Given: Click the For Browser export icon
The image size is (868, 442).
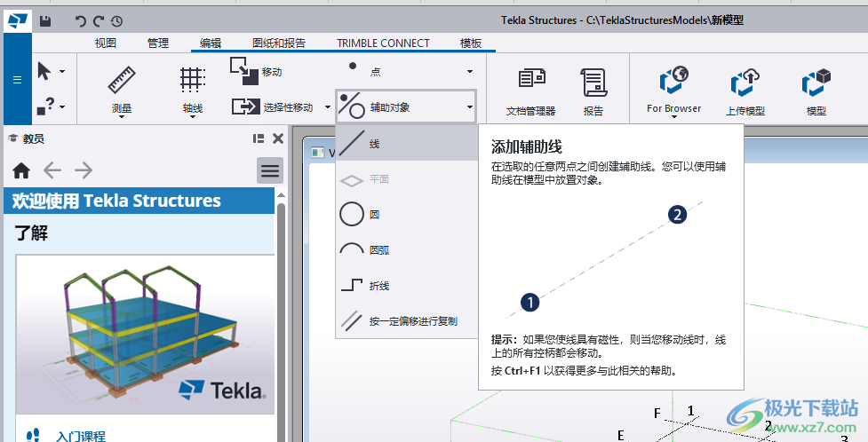Looking at the screenshot, I should (673, 80).
